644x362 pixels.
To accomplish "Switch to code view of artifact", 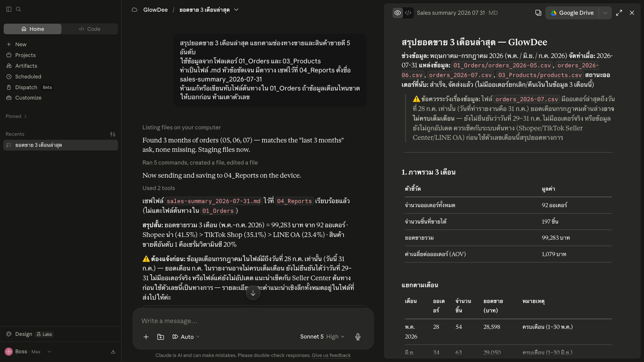I will click(408, 13).
